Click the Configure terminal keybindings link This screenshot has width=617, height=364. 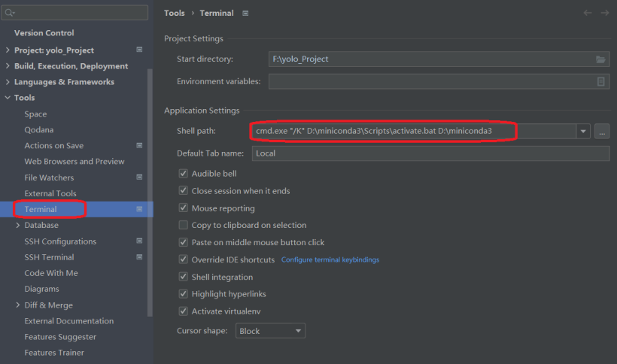pyautogui.click(x=330, y=260)
